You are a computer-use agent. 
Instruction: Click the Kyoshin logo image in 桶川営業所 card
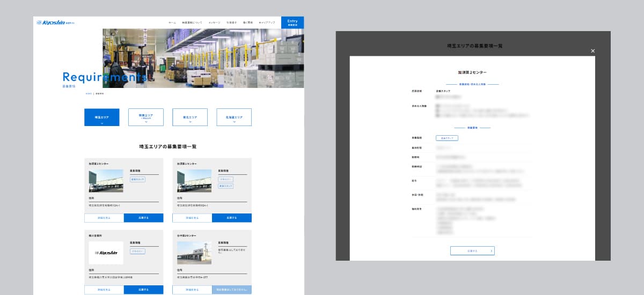pos(106,253)
